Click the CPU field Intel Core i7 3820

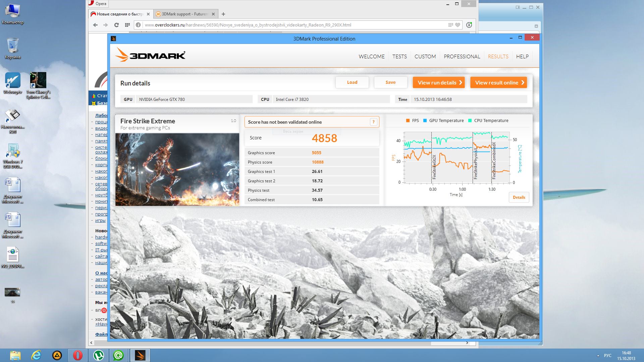pyautogui.click(x=331, y=99)
